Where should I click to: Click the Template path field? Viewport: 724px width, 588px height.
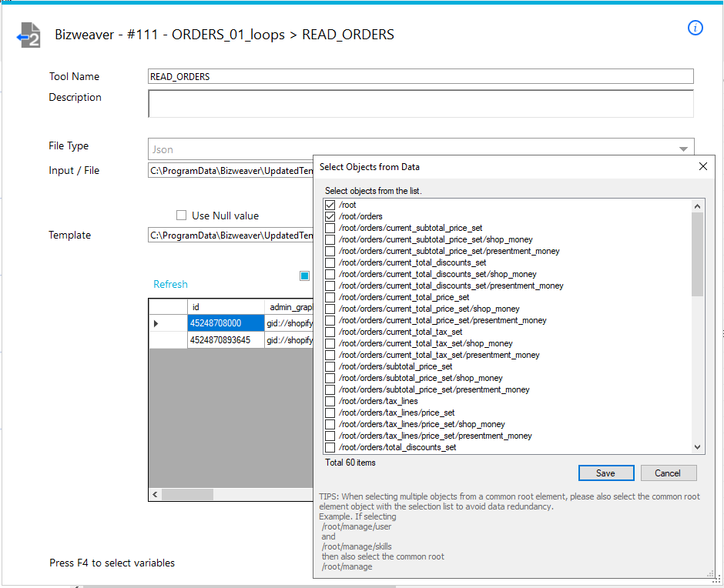coord(230,236)
